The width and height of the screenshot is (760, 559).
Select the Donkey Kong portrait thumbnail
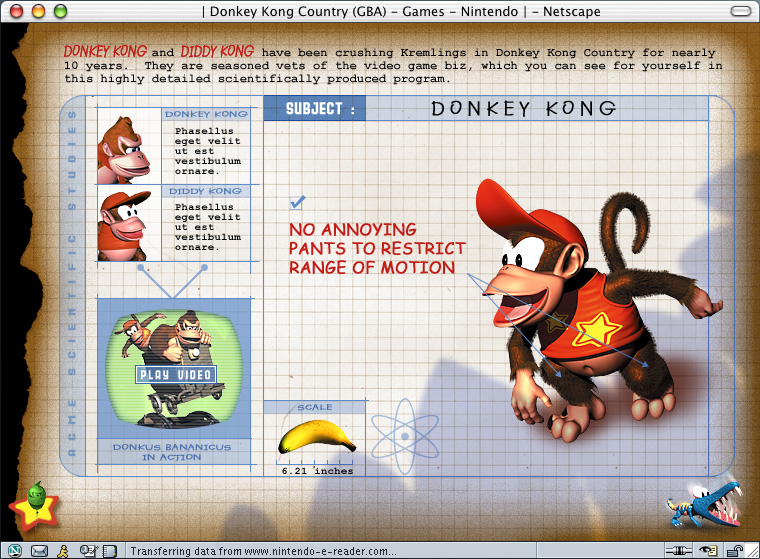pyautogui.click(x=128, y=147)
